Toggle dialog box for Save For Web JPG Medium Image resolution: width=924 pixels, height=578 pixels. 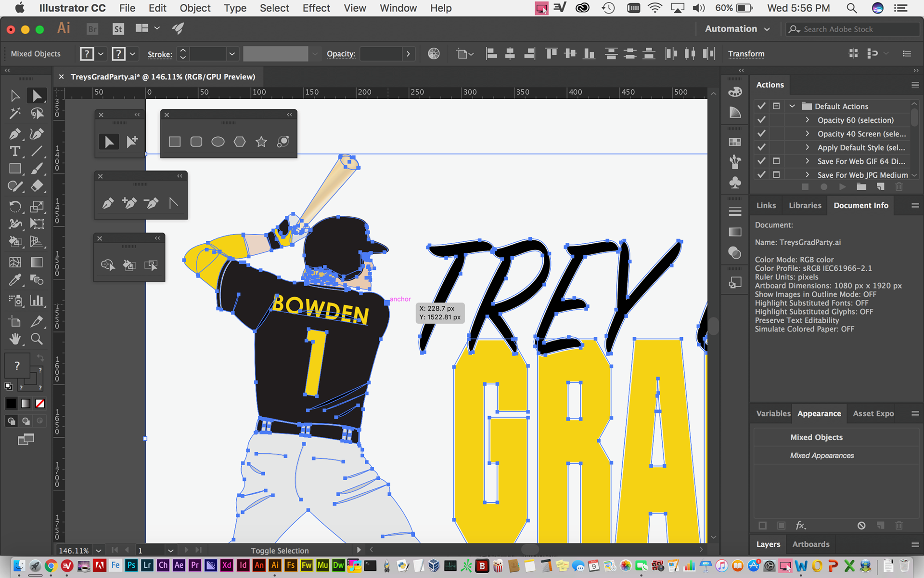coord(776,175)
